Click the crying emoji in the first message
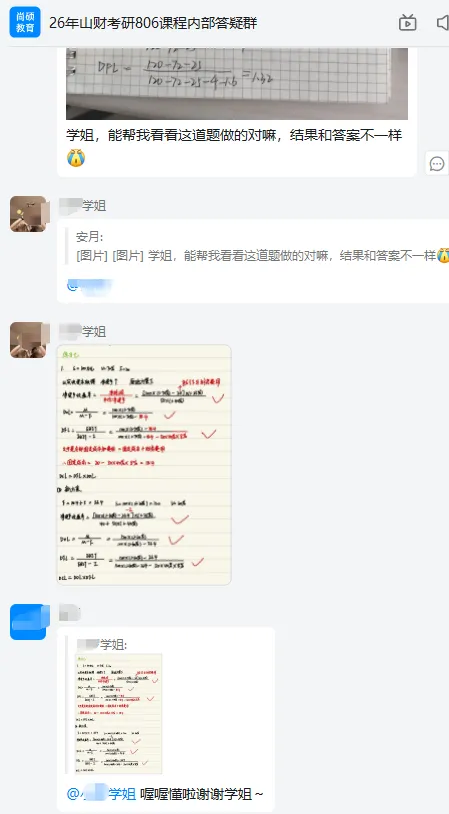 (76, 158)
